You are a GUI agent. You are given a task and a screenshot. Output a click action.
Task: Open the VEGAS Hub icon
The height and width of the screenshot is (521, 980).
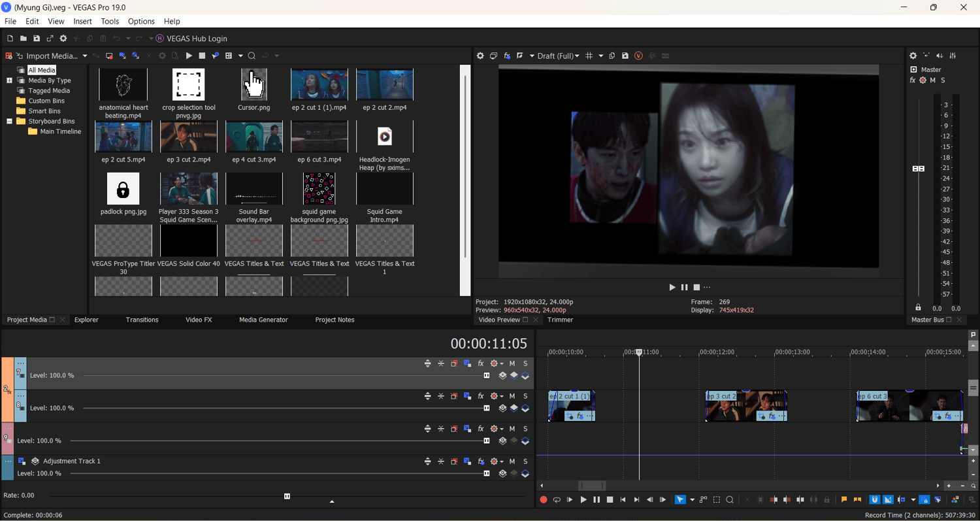tap(159, 39)
